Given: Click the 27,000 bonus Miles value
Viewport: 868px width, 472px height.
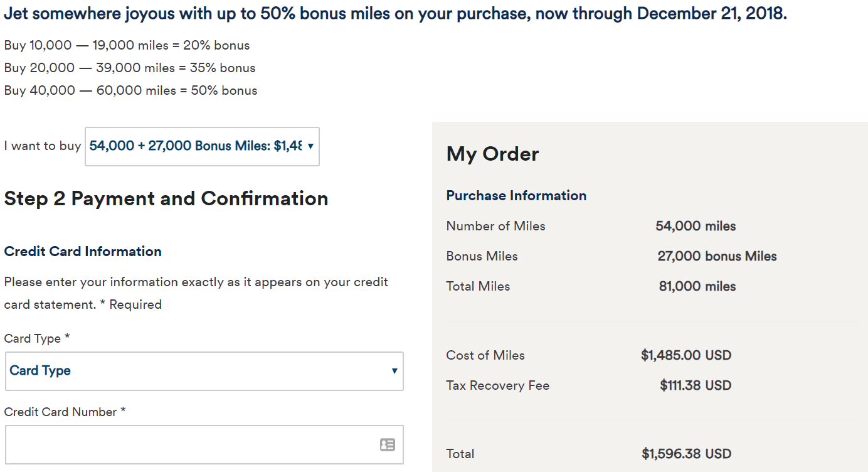Looking at the screenshot, I should pos(717,256).
